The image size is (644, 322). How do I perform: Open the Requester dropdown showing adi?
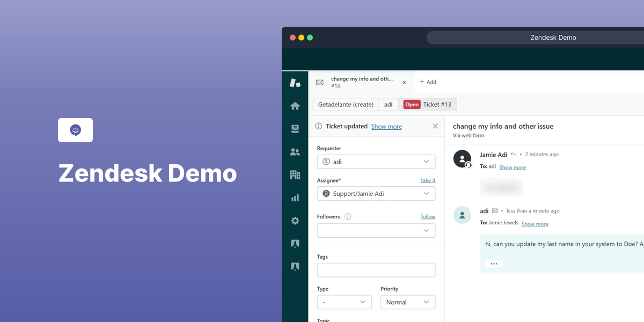click(x=376, y=162)
